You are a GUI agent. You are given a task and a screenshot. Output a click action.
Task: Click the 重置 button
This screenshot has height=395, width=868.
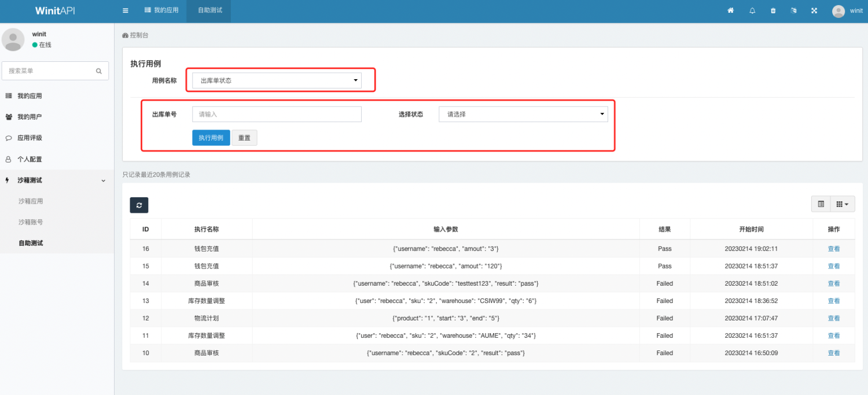coord(244,138)
